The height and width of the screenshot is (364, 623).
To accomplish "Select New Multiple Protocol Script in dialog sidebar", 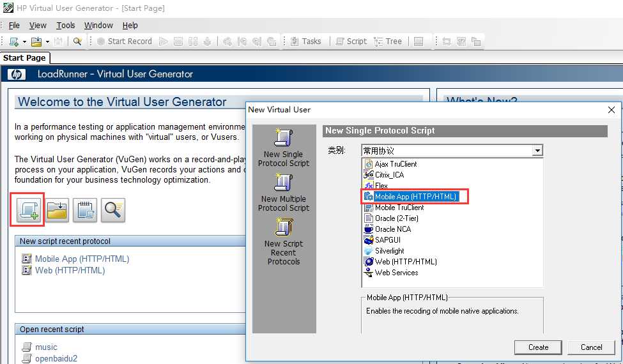I will pos(284,192).
